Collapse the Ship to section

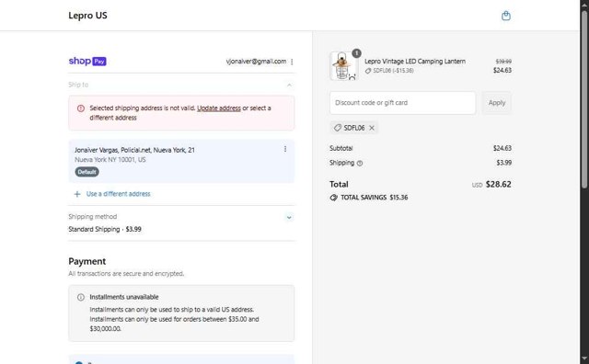289,85
